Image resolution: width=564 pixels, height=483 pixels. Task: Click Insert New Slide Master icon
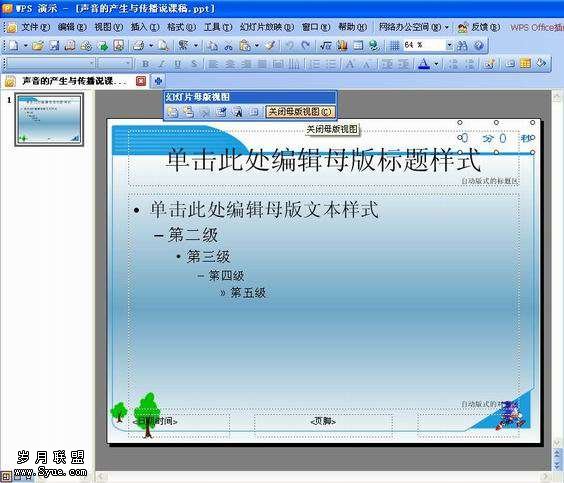pos(173,112)
